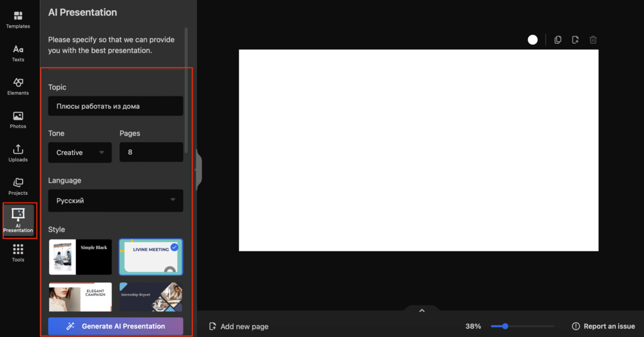Image resolution: width=644 pixels, height=337 pixels.
Task: Open the Texts sidebar panel
Action: (18, 53)
